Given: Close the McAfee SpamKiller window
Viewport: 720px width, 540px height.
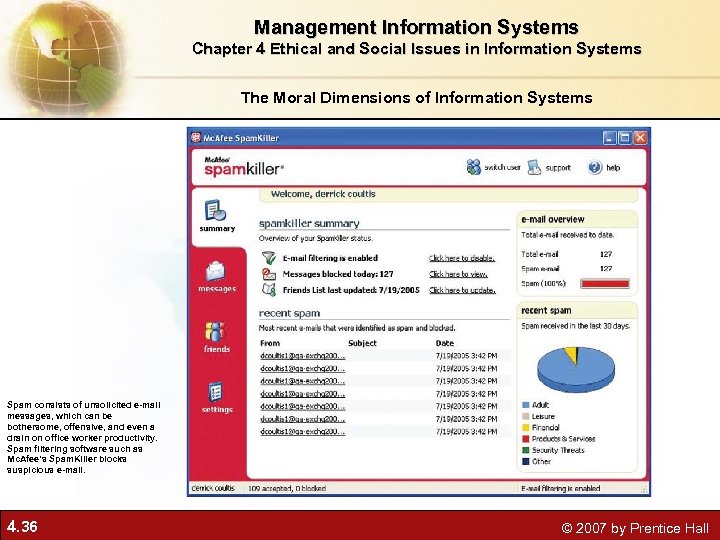Looking at the screenshot, I should (640, 138).
